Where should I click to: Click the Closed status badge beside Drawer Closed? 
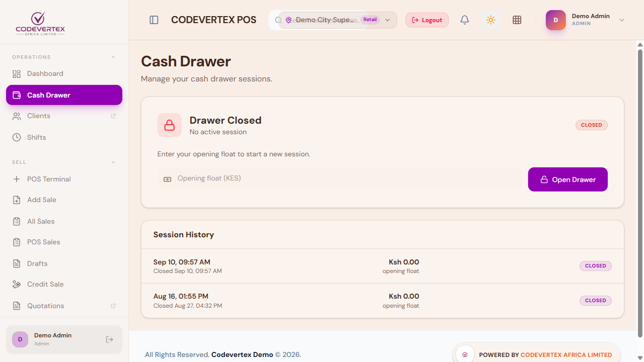pos(592,125)
